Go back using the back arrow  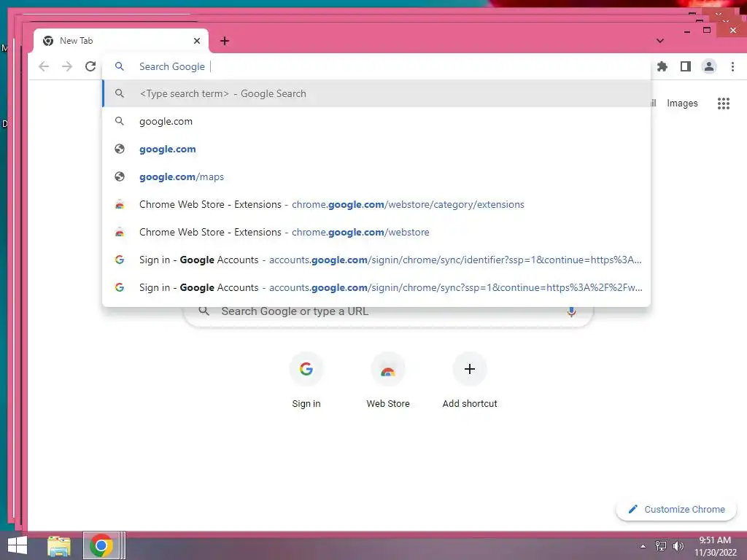[x=44, y=66]
